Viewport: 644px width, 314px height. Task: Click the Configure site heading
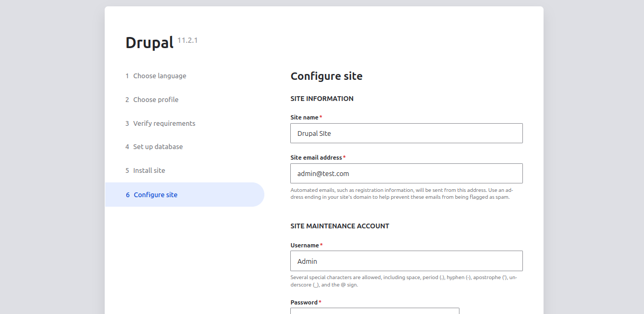(327, 76)
